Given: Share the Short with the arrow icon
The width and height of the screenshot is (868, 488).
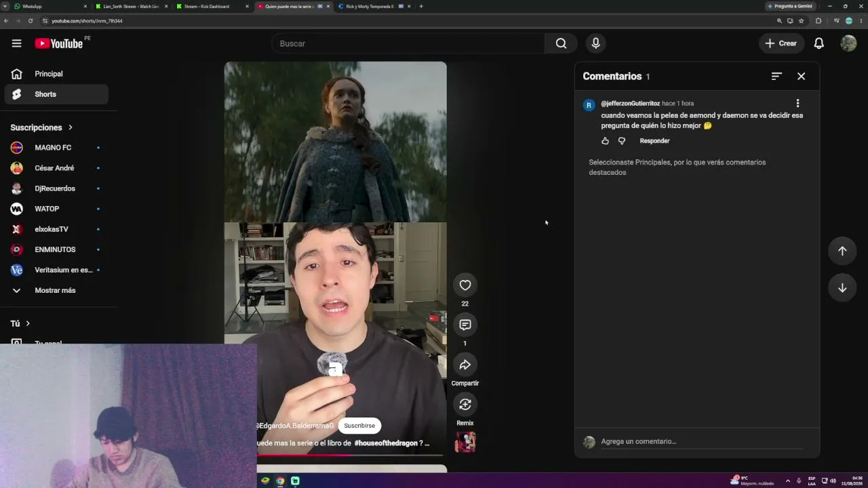Looking at the screenshot, I should [x=465, y=365].
